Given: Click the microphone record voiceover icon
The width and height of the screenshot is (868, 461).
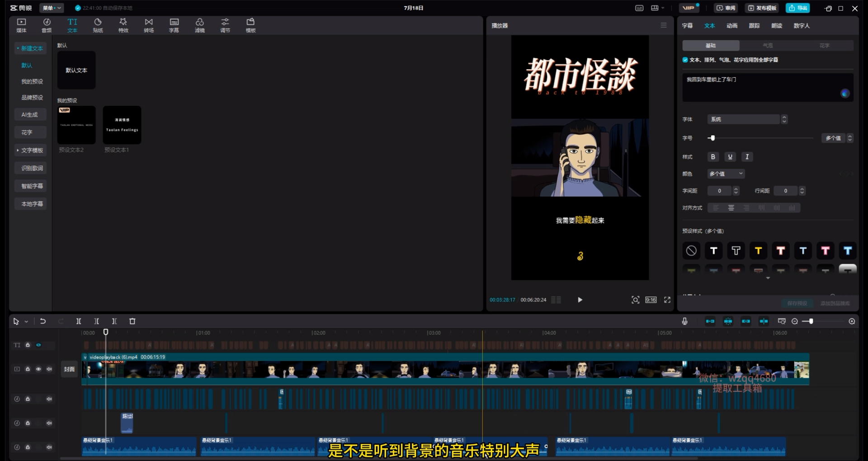Looking at the screenshot, I should point(684,321).
